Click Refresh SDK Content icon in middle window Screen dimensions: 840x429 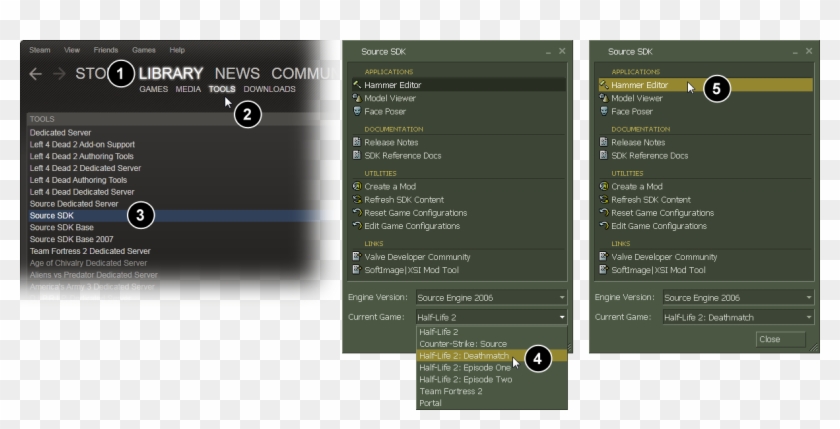coord(357,199)
